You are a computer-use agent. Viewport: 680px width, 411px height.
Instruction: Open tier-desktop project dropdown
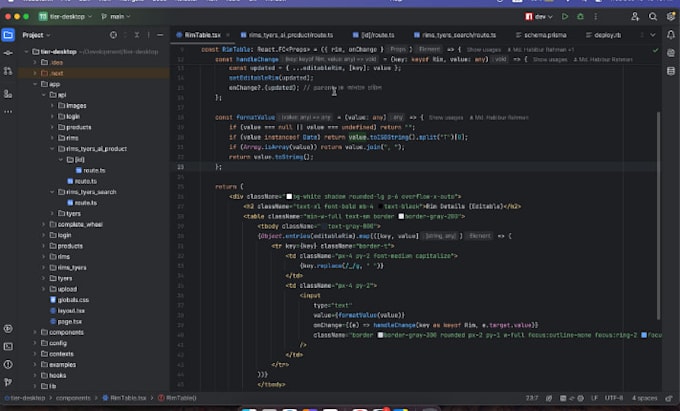(x=65, y=16)
